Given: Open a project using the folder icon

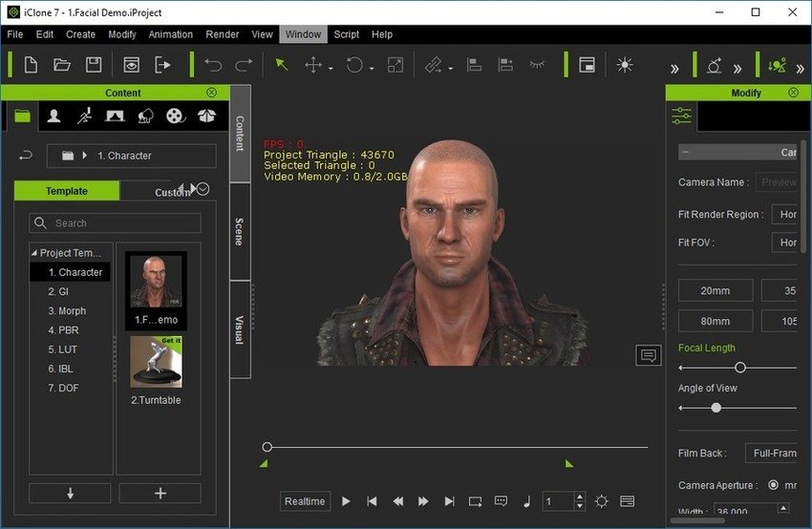Looking at the screenshot, I should [x=62, y=65].
